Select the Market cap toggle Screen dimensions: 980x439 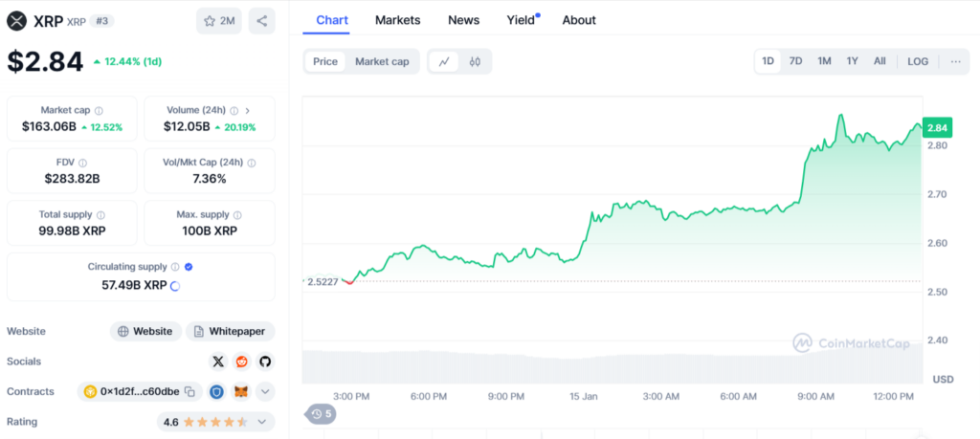pos(382,61)
